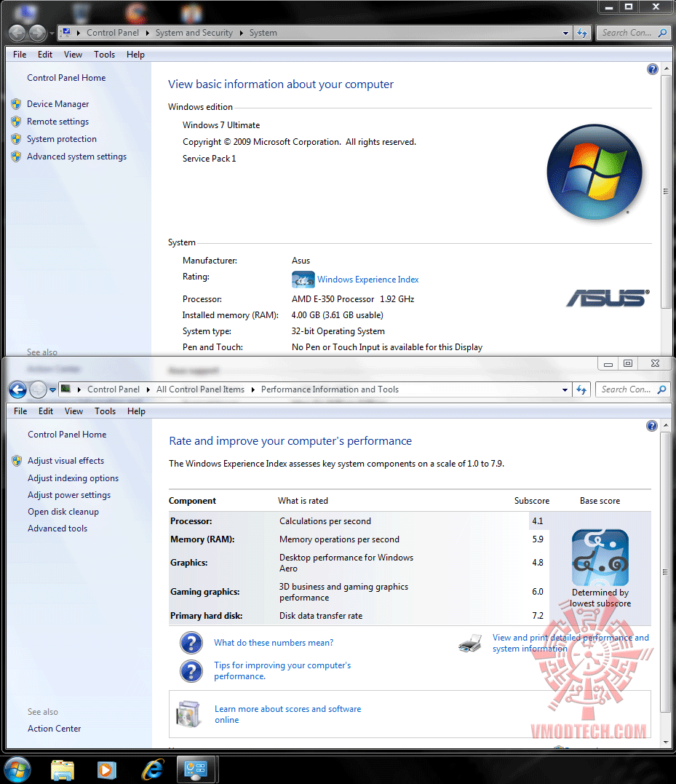Click shield icon beside Device Manager
Viewport: 676px width, 784px height.
pos(16,104)
